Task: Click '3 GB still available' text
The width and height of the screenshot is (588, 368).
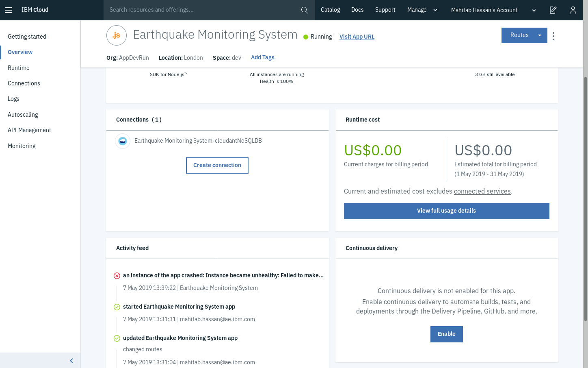Action: tap(495, 74)
